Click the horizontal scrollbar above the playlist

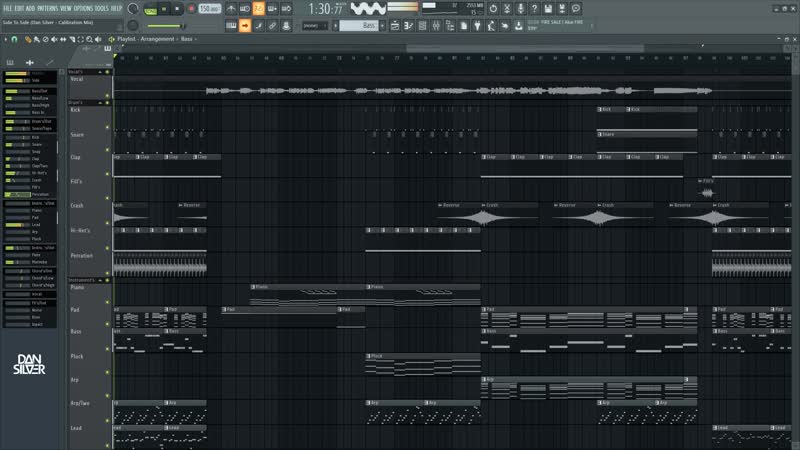[525, 48]
